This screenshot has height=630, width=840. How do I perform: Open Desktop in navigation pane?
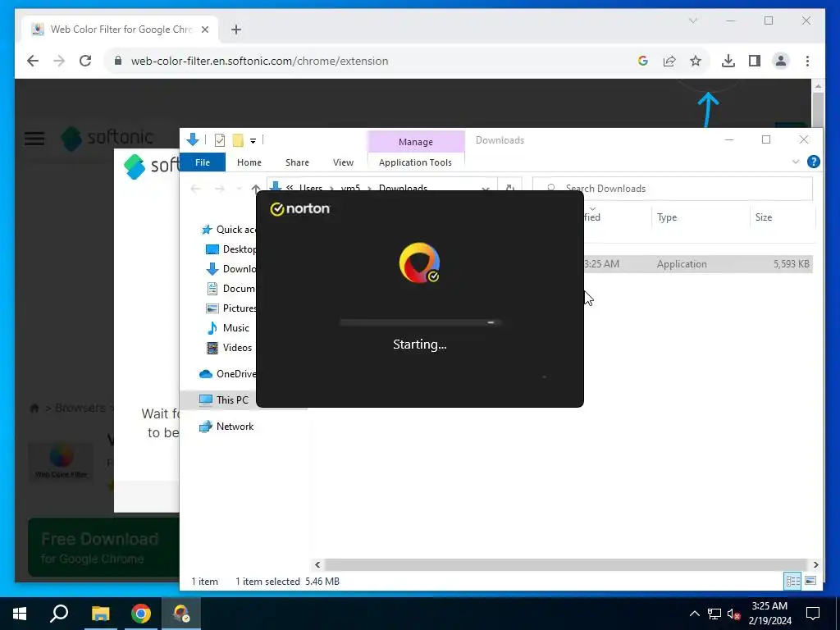pyautogui.click(x=231, y=249)
